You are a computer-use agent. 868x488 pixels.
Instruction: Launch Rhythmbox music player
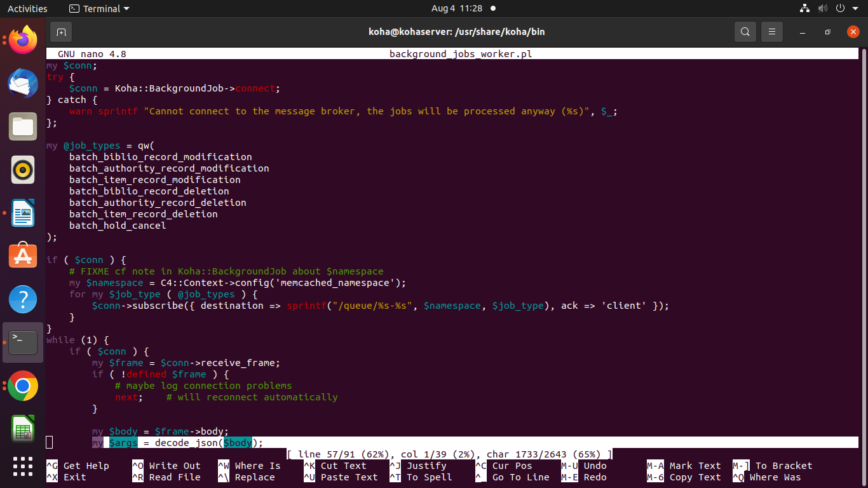23,170
